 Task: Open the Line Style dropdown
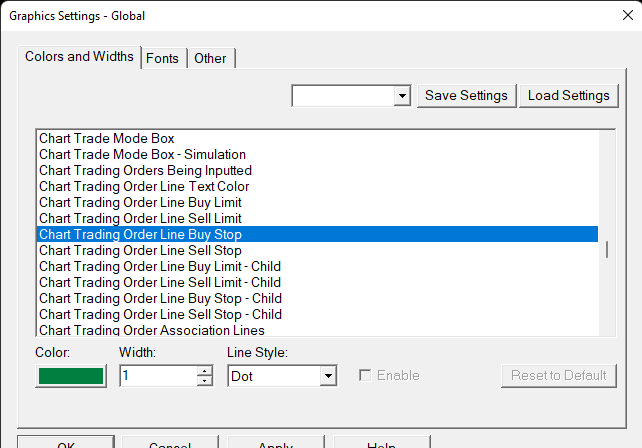pos(327,376)
